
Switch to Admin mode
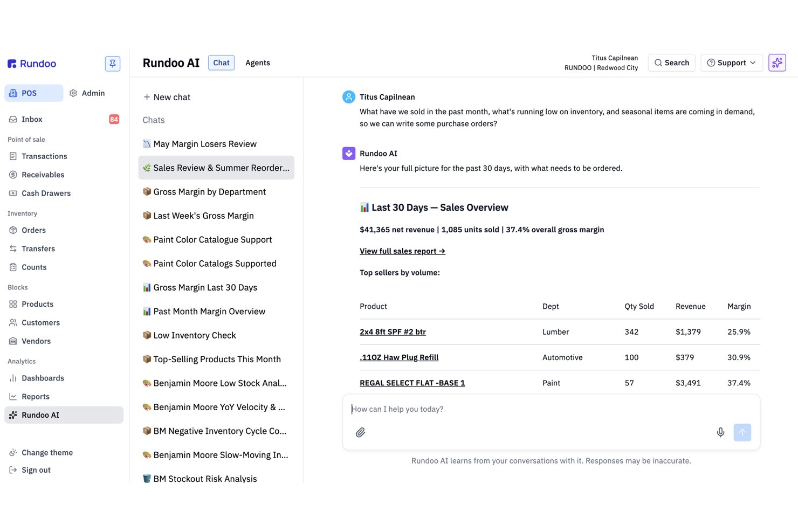coord(87,93)
